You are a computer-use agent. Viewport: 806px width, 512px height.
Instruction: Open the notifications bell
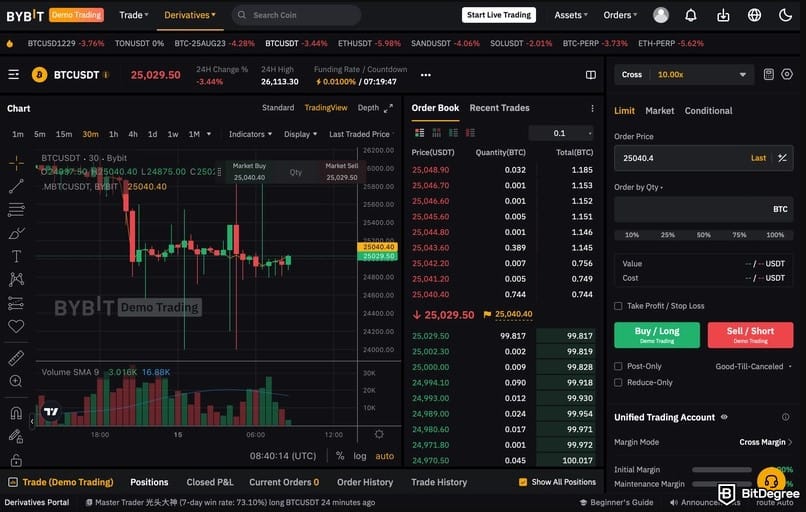tap(690, 15)
